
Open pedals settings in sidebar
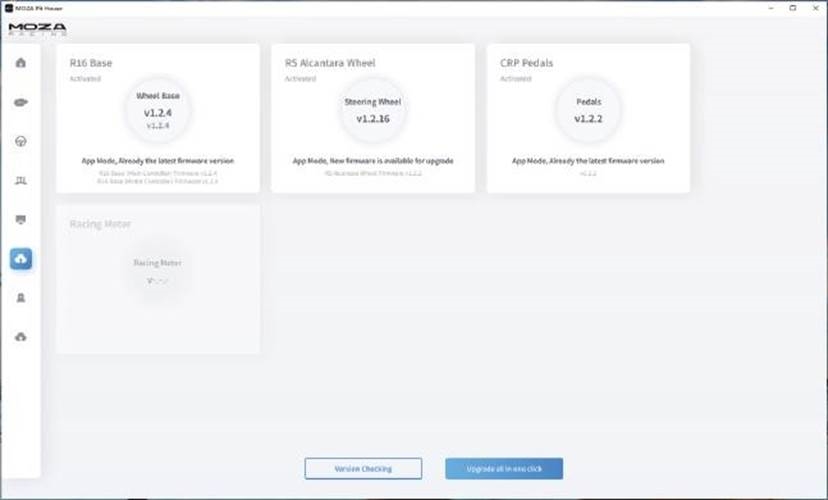pos(21,180)
